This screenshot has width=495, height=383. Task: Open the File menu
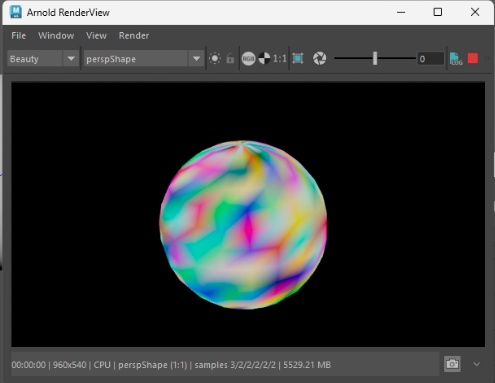(18, 36)
